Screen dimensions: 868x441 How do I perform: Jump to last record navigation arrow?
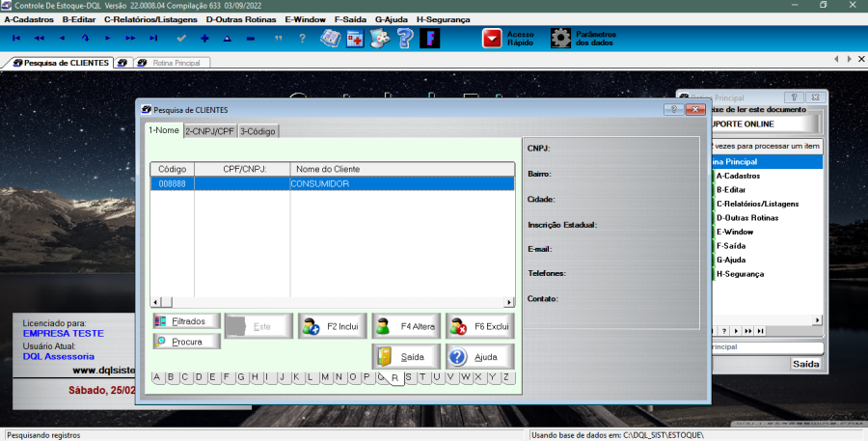pos(154,39)
